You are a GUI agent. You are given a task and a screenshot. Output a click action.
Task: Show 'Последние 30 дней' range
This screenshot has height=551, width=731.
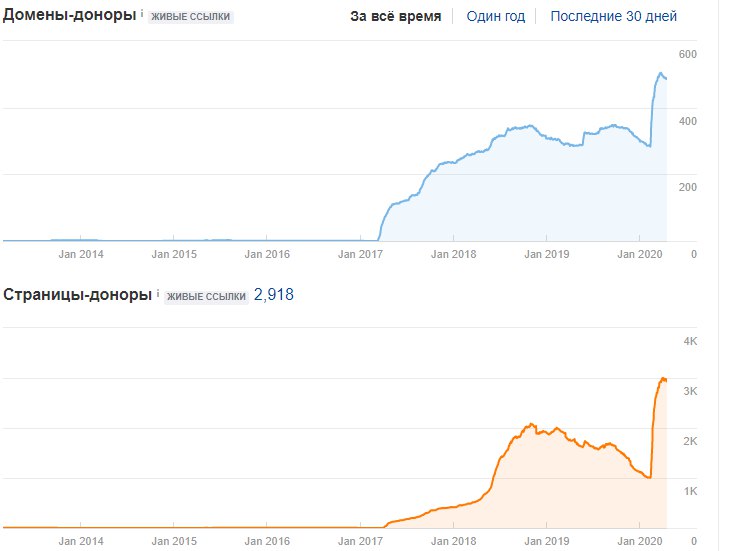(x=614, y=16)
